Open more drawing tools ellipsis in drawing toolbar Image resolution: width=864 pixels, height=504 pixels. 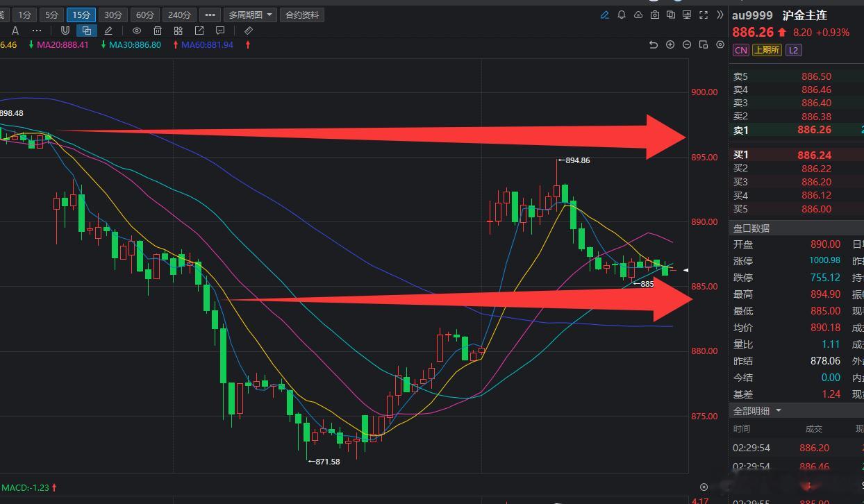(x=37, y=31)
